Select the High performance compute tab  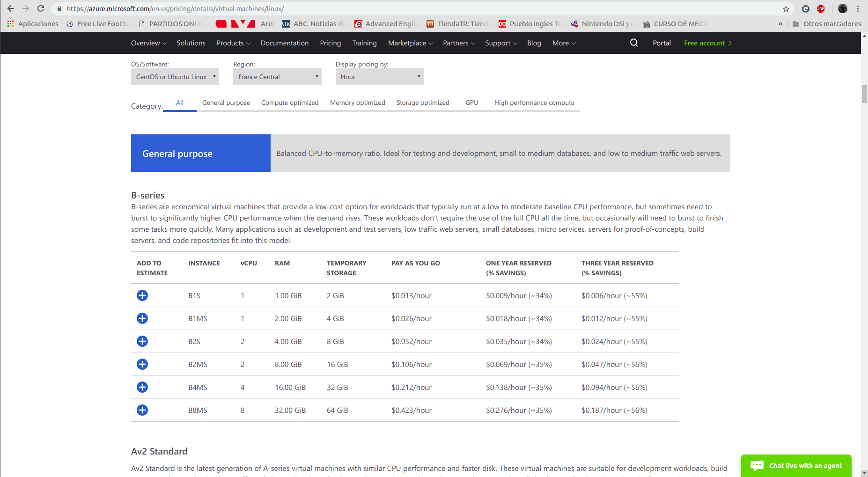point(534,103)
